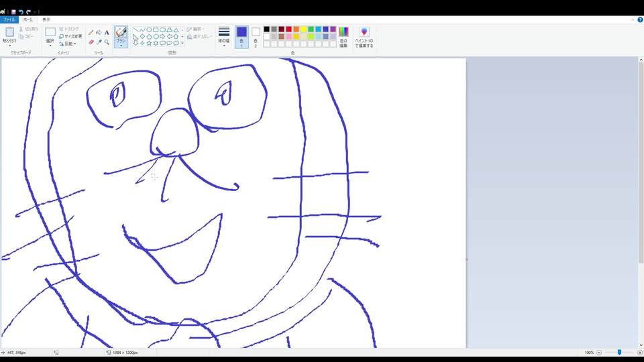644x362 pixels.
Task: Select the Pencil tool
Action: click(91, 32)
